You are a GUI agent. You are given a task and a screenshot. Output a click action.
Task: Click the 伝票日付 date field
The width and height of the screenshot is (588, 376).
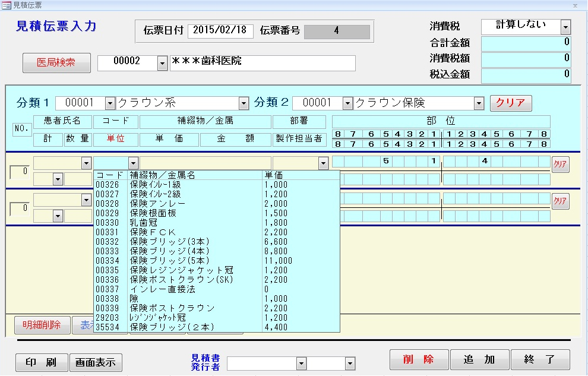click(220, 31)
